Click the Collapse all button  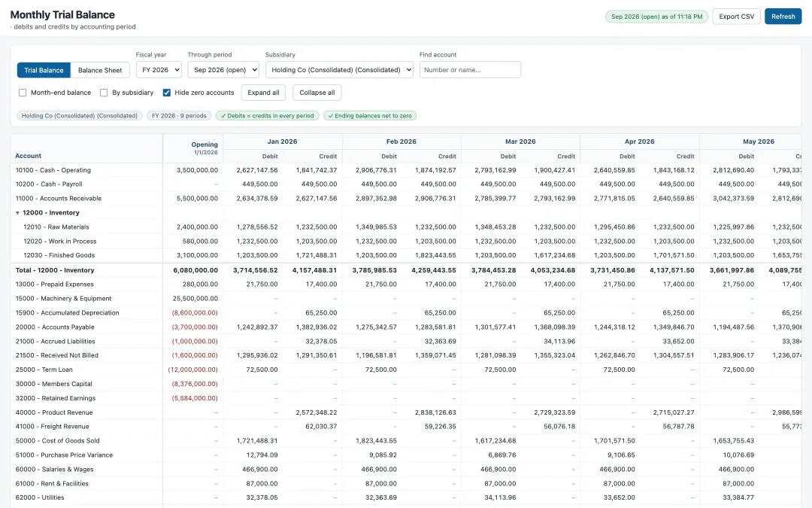pyautogui.click(x=317, y=93)
